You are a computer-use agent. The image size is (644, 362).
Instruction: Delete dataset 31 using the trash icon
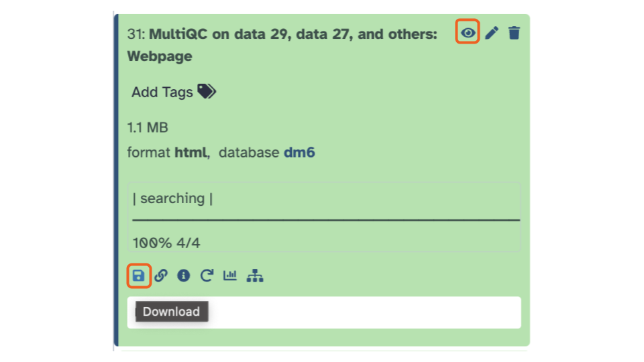[x=514, y=33]
